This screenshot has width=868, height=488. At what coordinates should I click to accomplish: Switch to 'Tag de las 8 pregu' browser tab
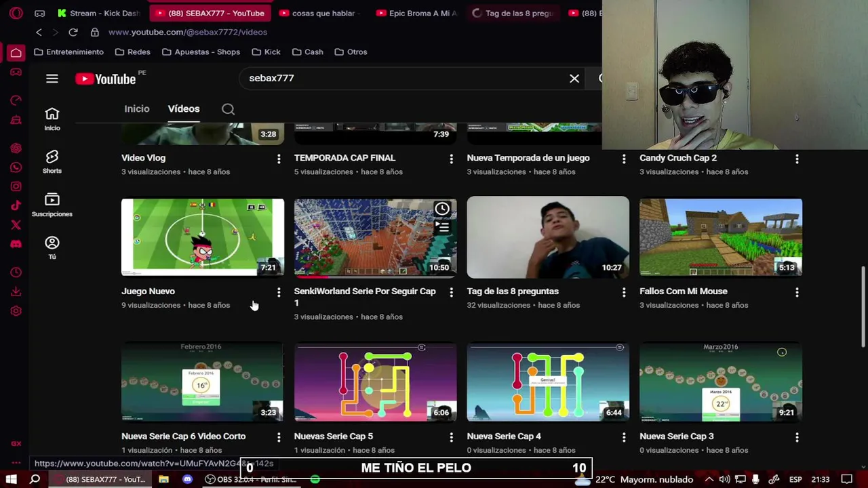point(515,13)
